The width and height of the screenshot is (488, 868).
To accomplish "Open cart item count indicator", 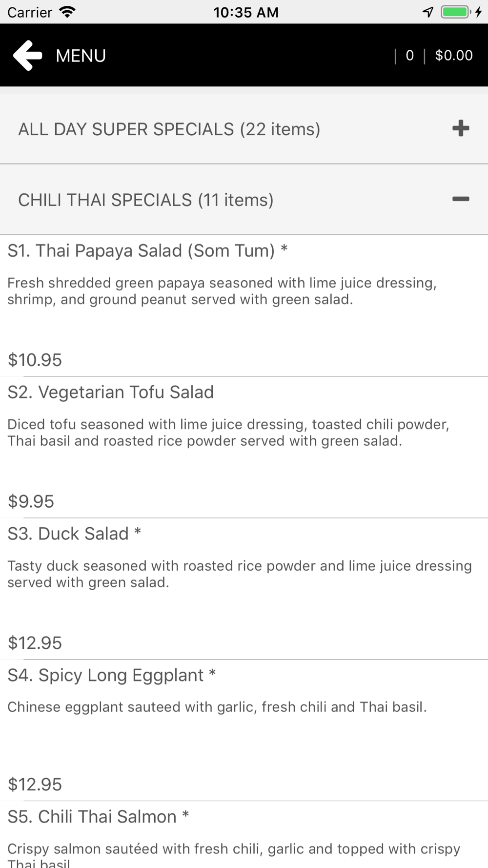I will click(x=409, y=56).
